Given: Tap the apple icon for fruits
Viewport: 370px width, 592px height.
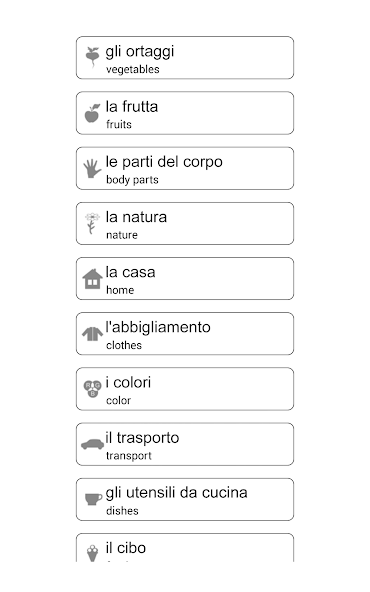Looking at the screenshot, I should tap(92, 113).
